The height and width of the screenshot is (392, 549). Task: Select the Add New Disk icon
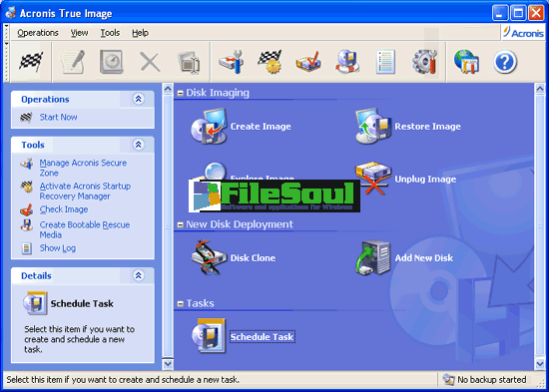pos(373,257)
